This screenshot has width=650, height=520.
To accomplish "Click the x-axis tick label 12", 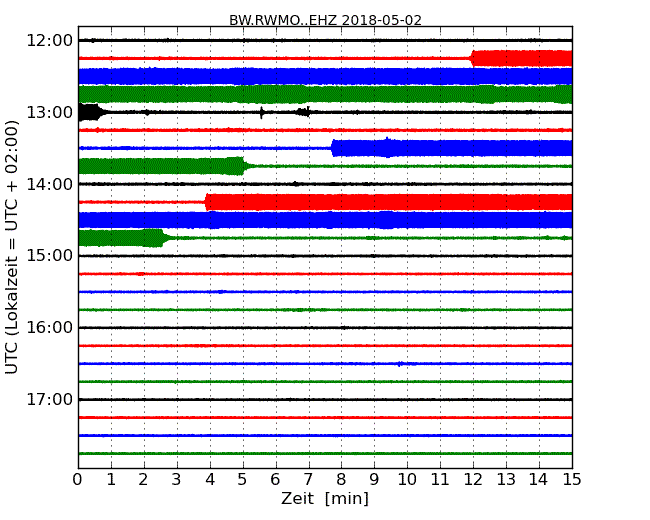I will tap(473, 479).
